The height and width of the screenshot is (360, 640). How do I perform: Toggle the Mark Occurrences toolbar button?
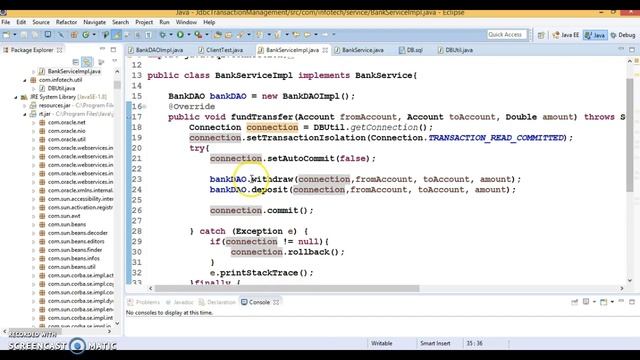117,35
